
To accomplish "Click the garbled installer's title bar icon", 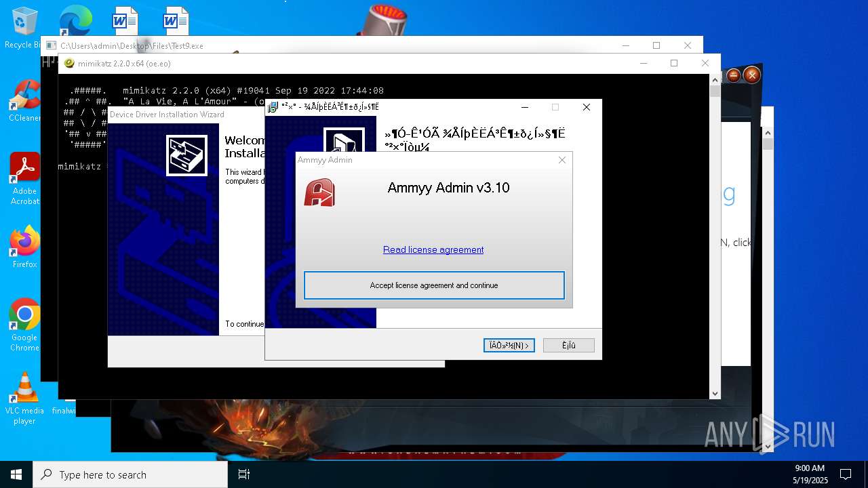I will tap(273, 107).
